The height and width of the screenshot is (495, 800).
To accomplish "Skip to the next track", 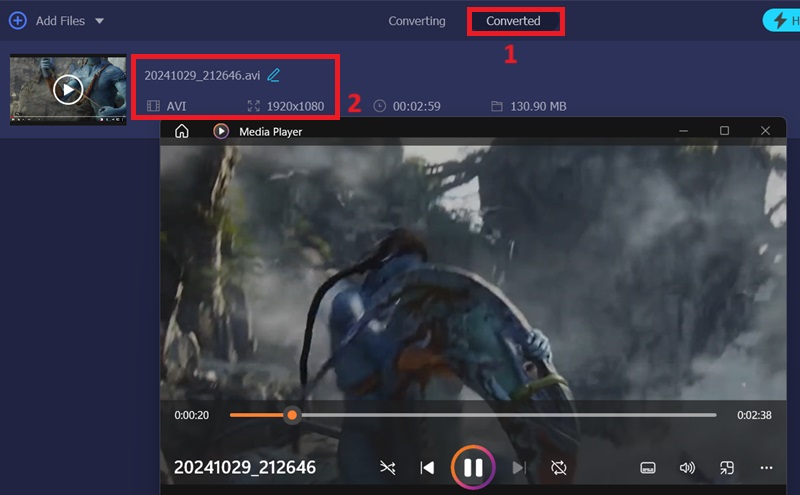I will (x=519, y=467).
